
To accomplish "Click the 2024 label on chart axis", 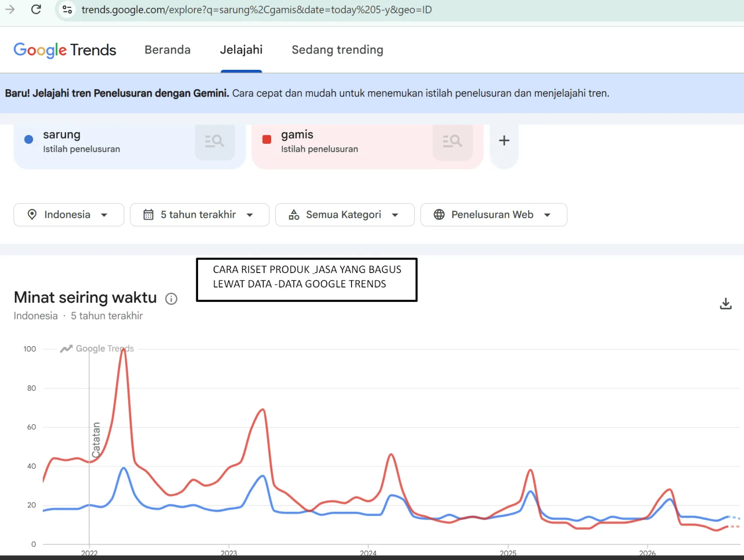I will [368, 553].
